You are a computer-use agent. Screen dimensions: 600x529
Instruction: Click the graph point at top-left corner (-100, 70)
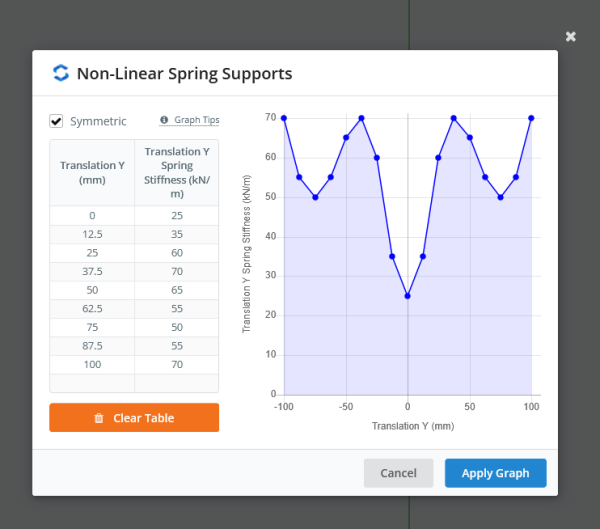[284, 118]
